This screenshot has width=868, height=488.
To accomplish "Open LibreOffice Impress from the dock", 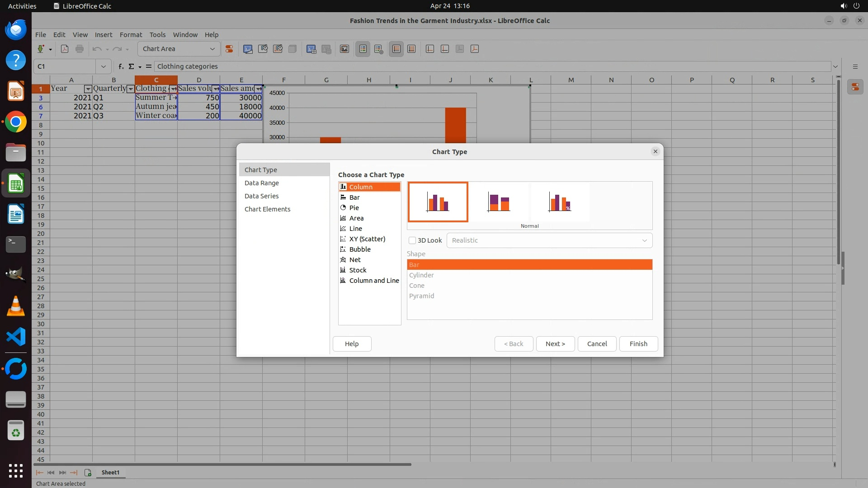I will 16,91.
